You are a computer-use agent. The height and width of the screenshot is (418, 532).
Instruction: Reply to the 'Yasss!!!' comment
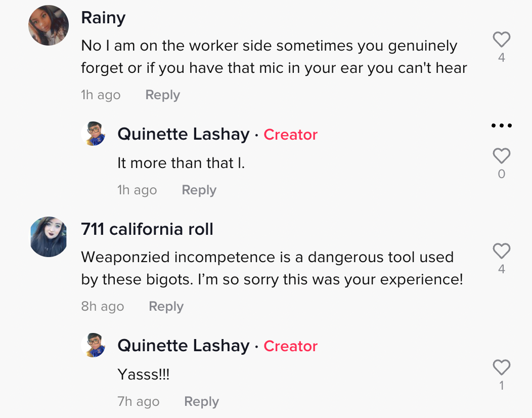click(202, 401)
